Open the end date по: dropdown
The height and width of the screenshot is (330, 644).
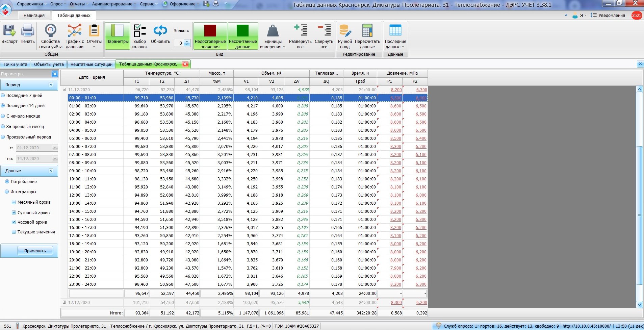[55, 159]
